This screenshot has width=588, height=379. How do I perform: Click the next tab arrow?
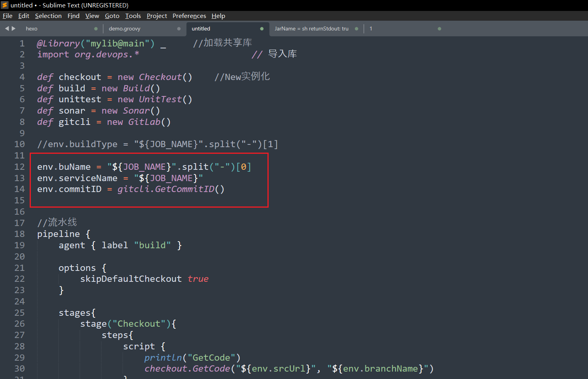click(14, 28)
